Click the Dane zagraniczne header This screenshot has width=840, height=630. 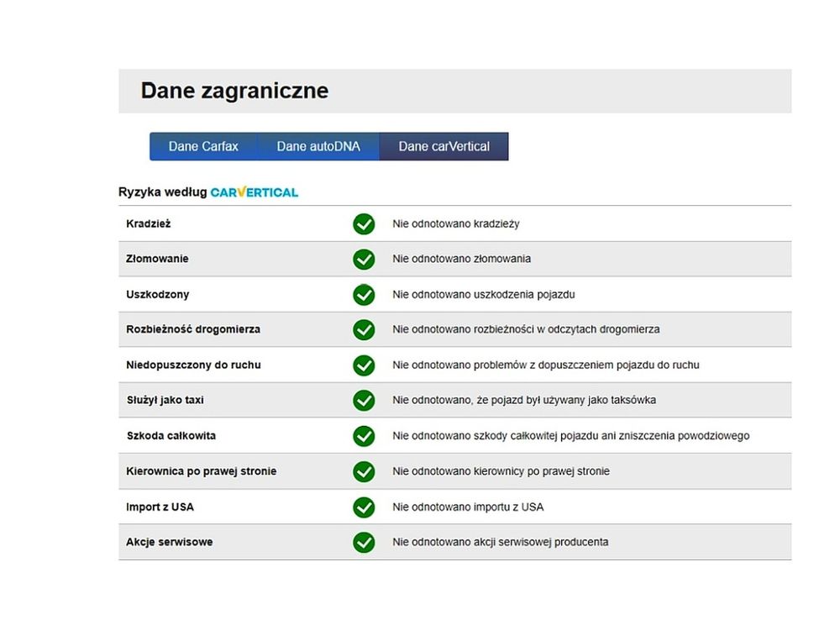(234, 91)
